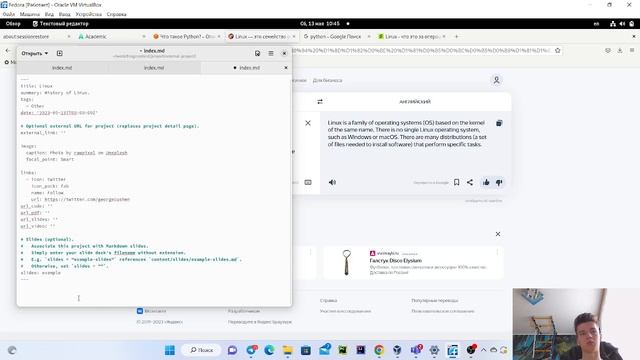Open the Что такое Python browser tab

tap(187, 36)
